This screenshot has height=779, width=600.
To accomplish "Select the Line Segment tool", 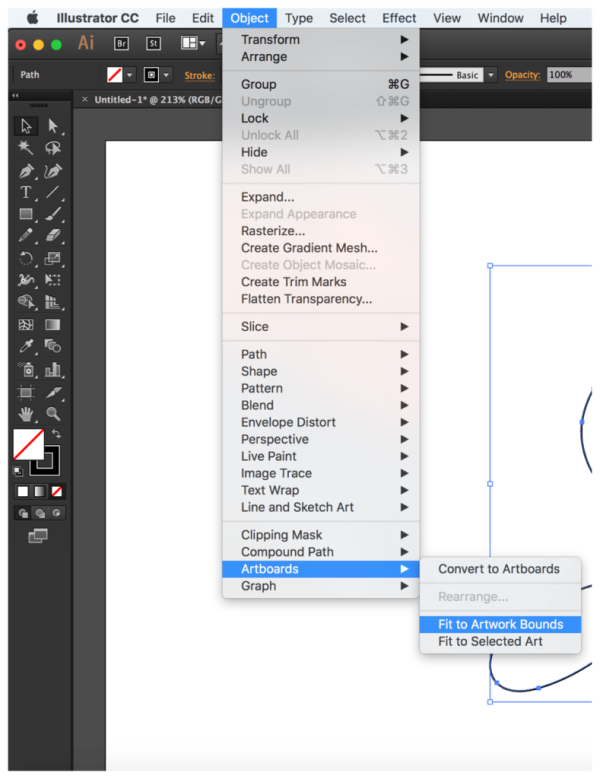I will [x=53, y=193].
